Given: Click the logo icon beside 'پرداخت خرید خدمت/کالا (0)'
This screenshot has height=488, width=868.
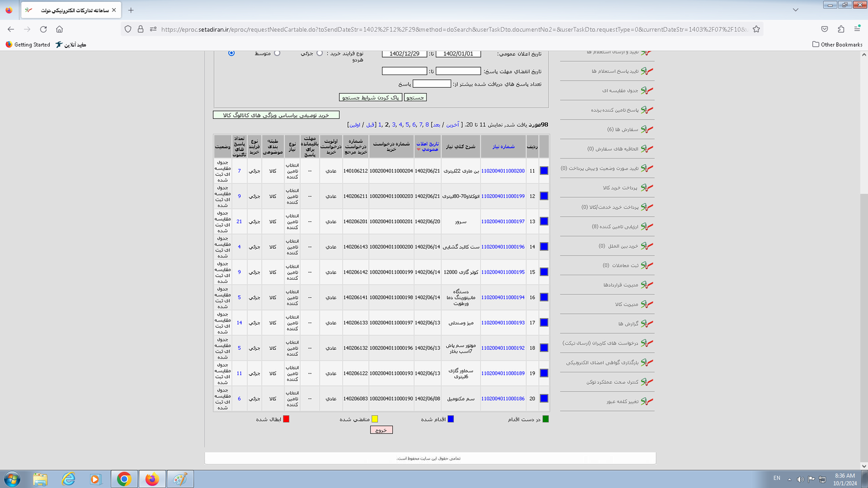Looking at the screenshot, I should click(647, 207).
